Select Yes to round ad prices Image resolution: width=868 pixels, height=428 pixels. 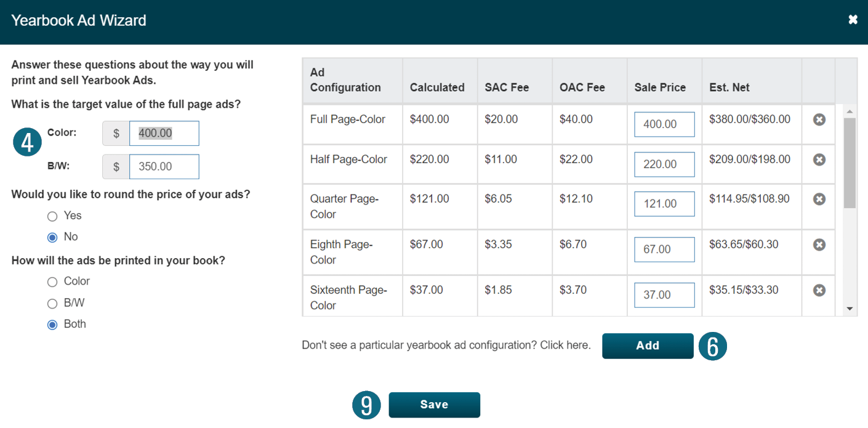[x=52, y=216]
